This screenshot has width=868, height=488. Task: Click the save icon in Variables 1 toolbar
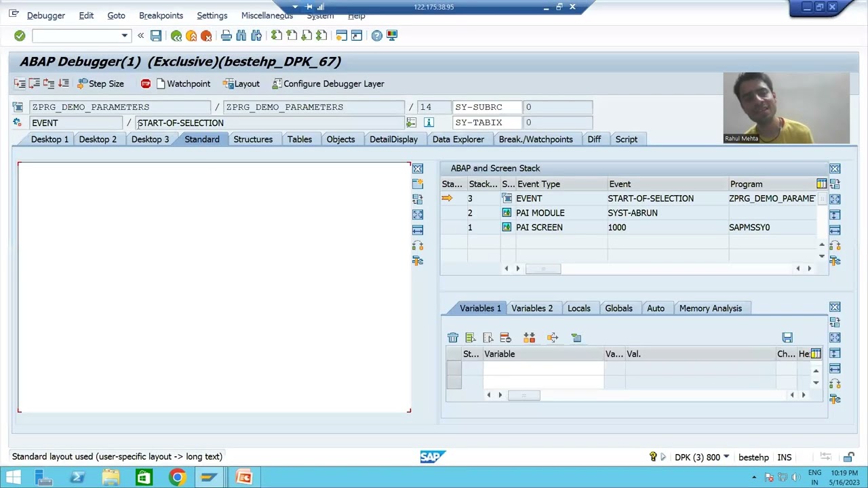[787, 338]
